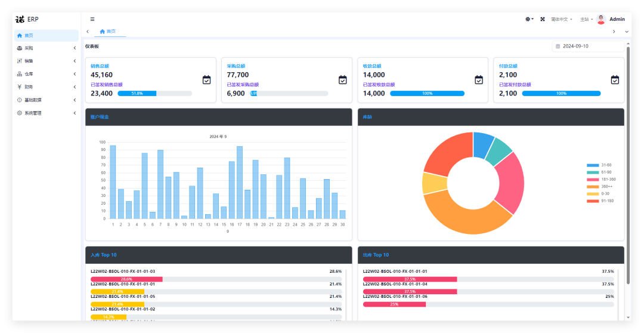Image resolution: width=644 pixels, height=333 pixels.
Task: Click L22W02-BSOL-010-FX-01-01-04 in 出库 list
Action: [x=395, y=284]
